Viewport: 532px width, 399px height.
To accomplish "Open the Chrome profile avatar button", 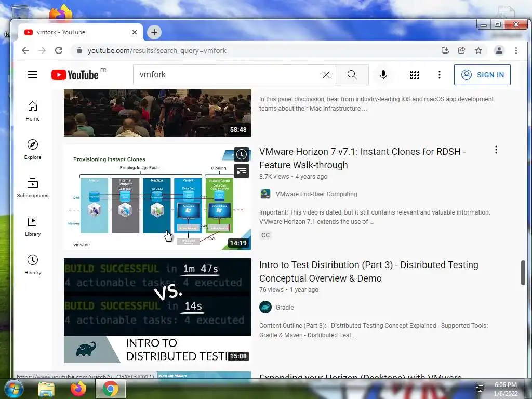I will 499,50.
